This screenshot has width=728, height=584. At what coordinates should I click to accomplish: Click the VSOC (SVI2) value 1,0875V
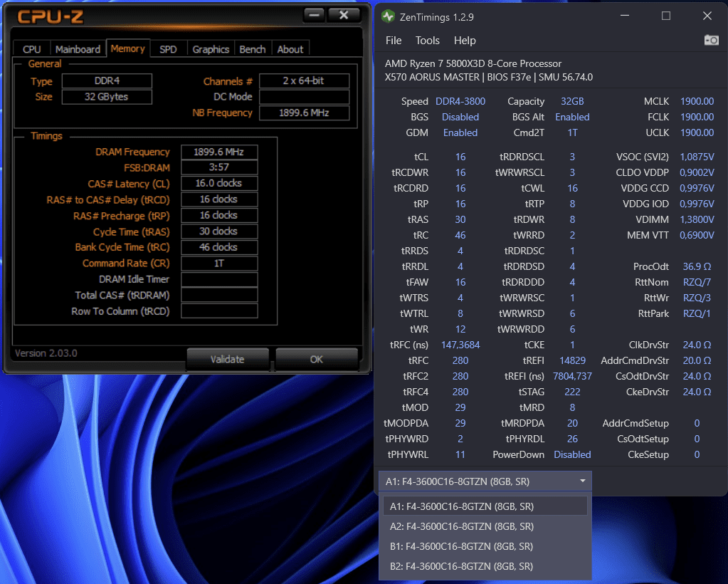point(697,157)
